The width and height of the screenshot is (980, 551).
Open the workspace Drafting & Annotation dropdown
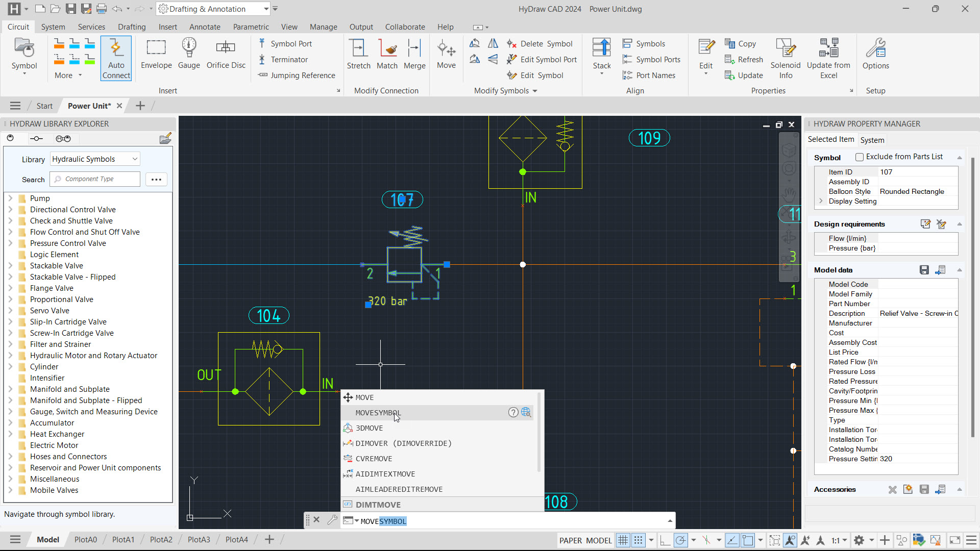click(x=213, y=9)
